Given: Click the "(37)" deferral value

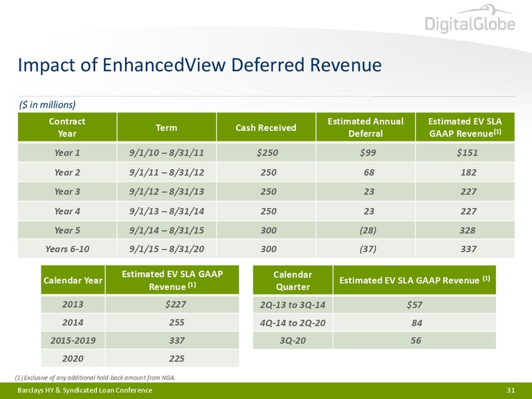Looking at the screenshot, I should click(368, 249).
